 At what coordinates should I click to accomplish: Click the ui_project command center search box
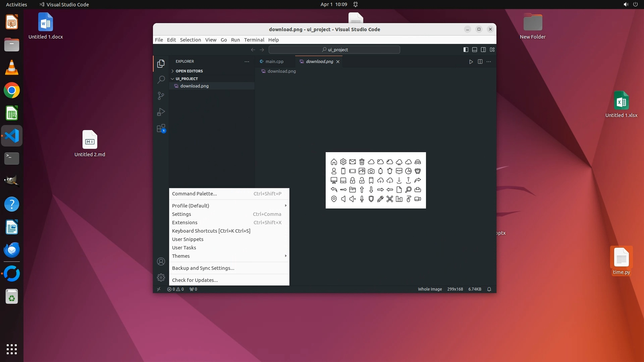pos(334,50)
